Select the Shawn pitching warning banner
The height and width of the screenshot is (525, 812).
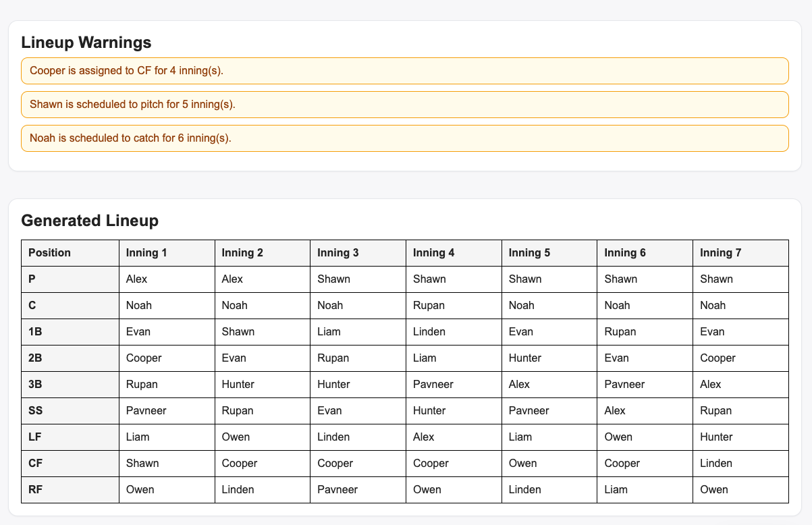coord(405,105)
